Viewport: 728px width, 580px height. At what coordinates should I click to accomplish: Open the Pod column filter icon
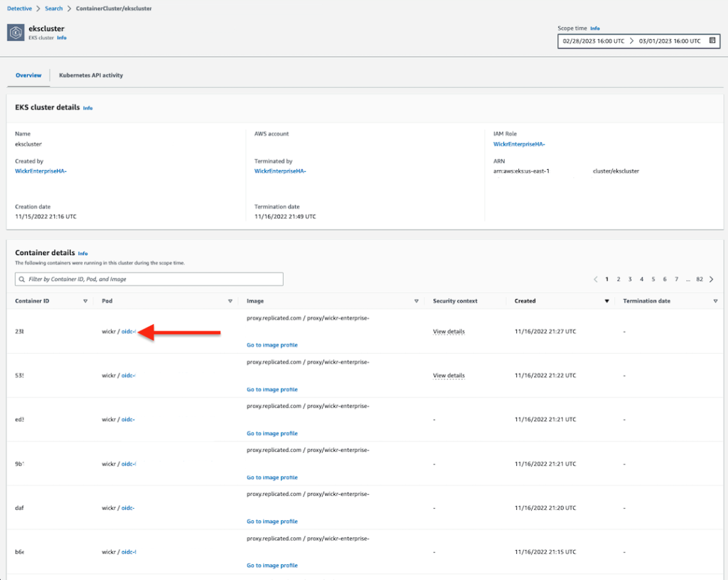click(x=230, y=301)
